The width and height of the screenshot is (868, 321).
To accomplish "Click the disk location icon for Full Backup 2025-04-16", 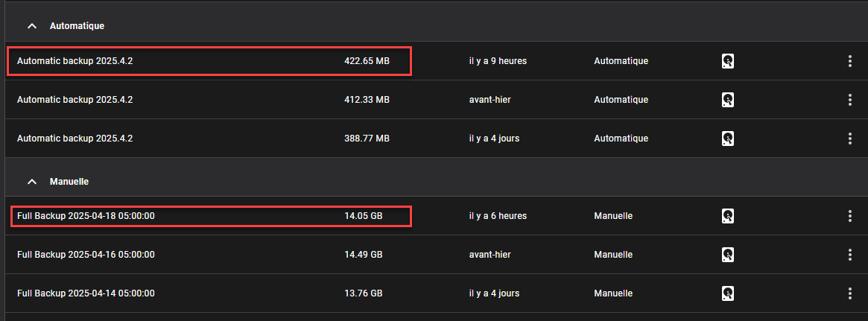I will tap(728, 255).
